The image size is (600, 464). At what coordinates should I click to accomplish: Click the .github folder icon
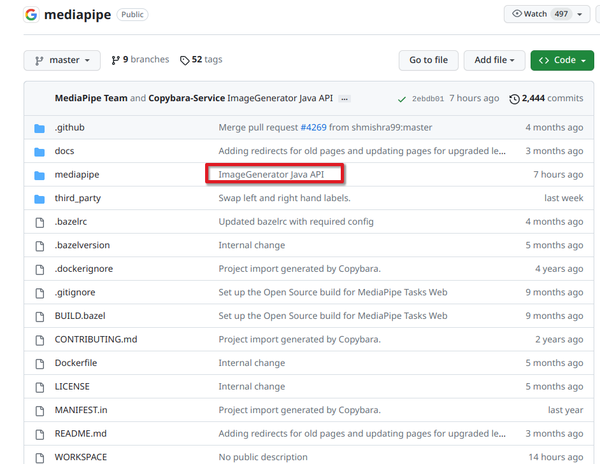click(x=40, y=128)
